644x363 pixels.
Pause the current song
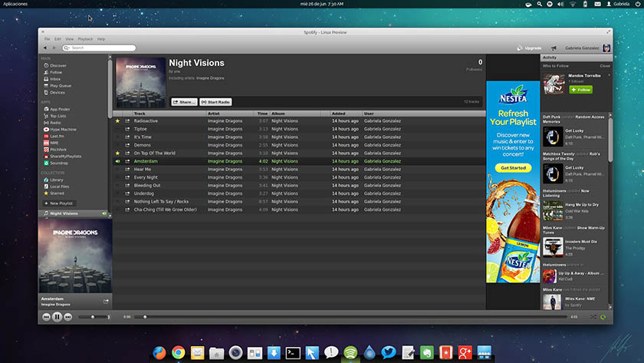(x=57, y=317)
